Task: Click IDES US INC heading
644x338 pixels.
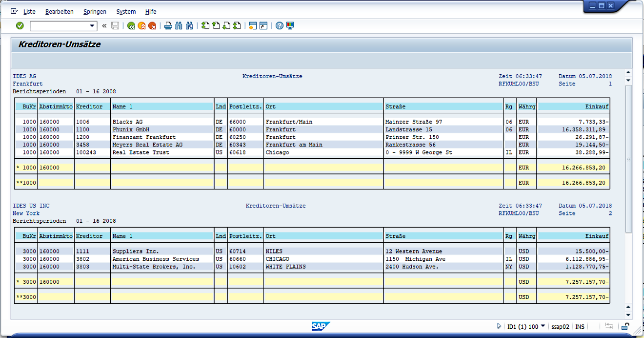Action: (31, 206)
